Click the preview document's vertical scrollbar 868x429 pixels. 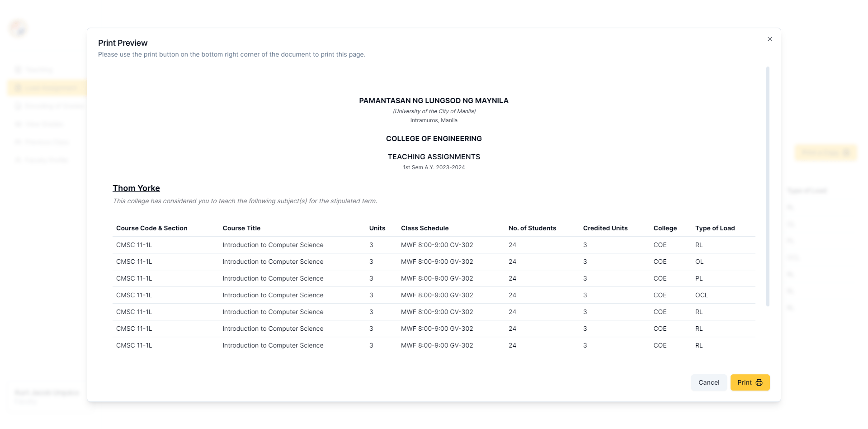tap(768, 186)
